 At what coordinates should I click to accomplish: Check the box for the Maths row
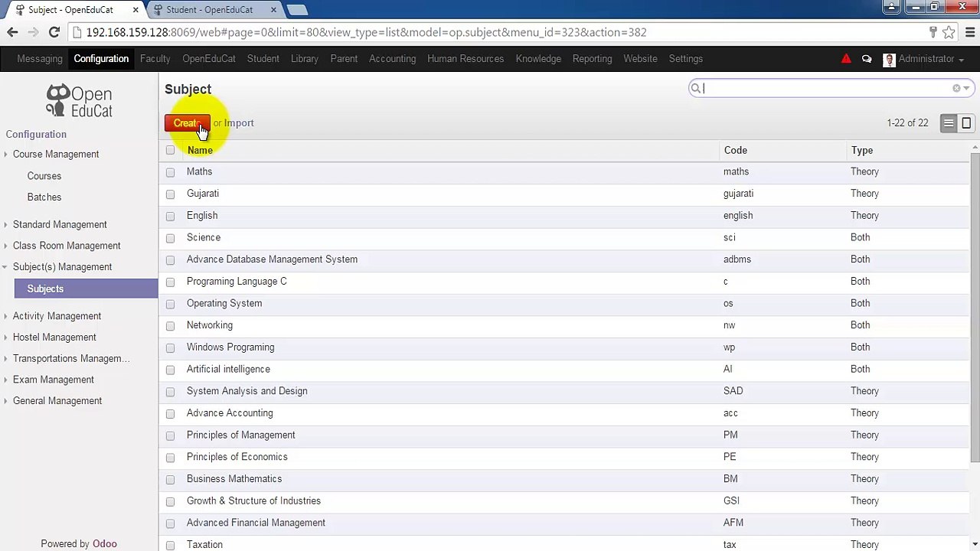tap(170, 172)
